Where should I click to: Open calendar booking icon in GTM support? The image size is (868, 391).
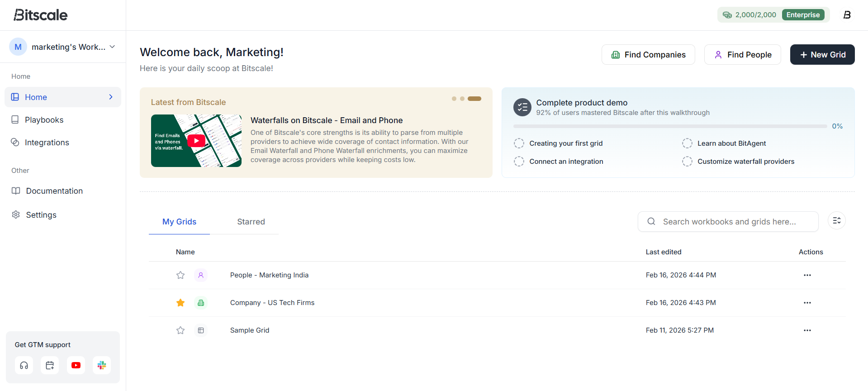[x=50, y=365]
